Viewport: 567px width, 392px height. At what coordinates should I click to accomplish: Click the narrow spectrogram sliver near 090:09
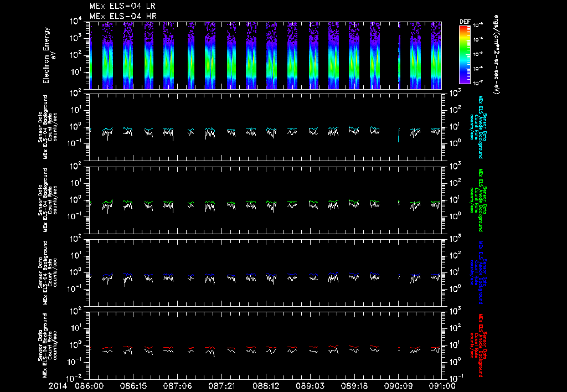click(399, 55)
